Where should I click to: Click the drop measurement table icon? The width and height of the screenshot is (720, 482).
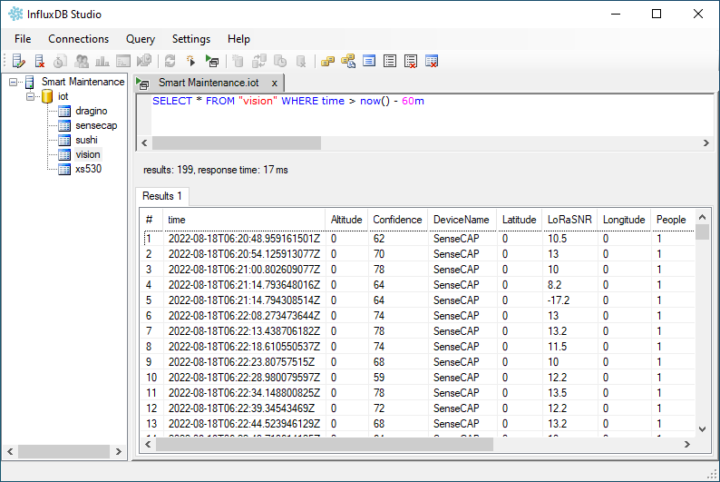pyautogui.click(x=432, y=61)
